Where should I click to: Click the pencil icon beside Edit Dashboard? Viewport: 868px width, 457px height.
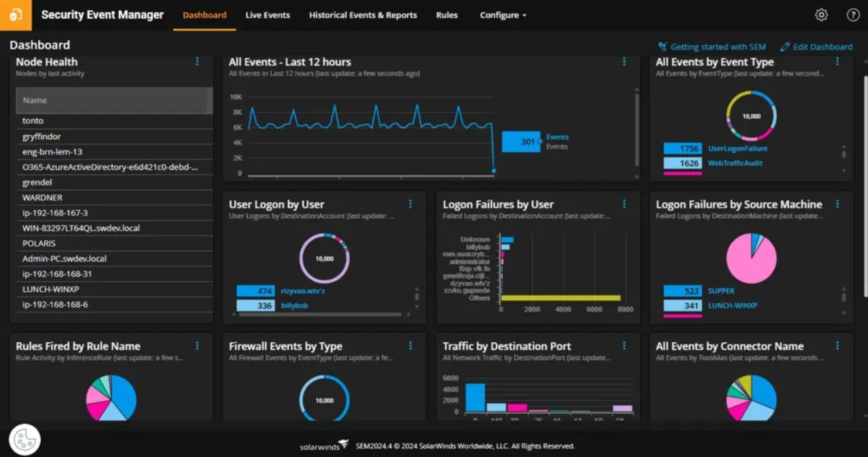(x=785, y=47)
